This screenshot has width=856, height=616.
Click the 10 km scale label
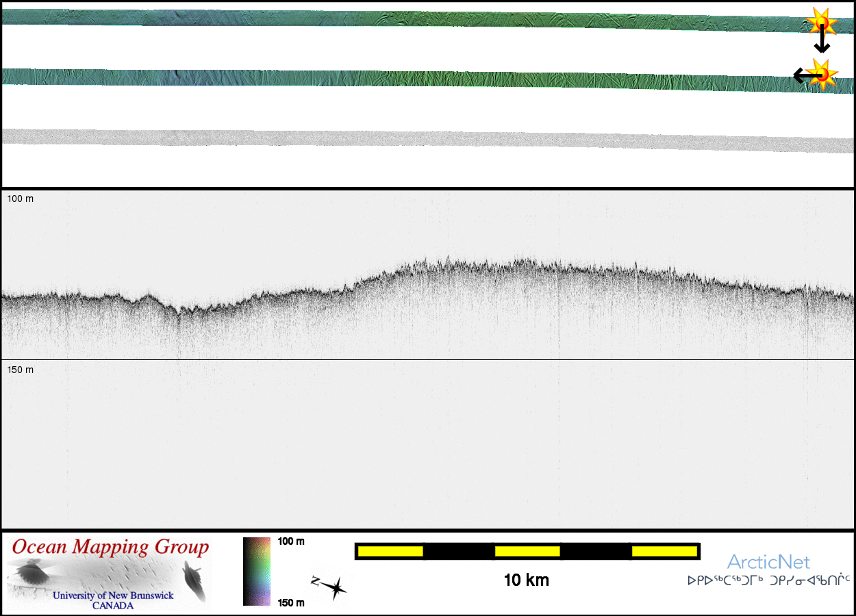pyautogui.click(x=526, y=580)
